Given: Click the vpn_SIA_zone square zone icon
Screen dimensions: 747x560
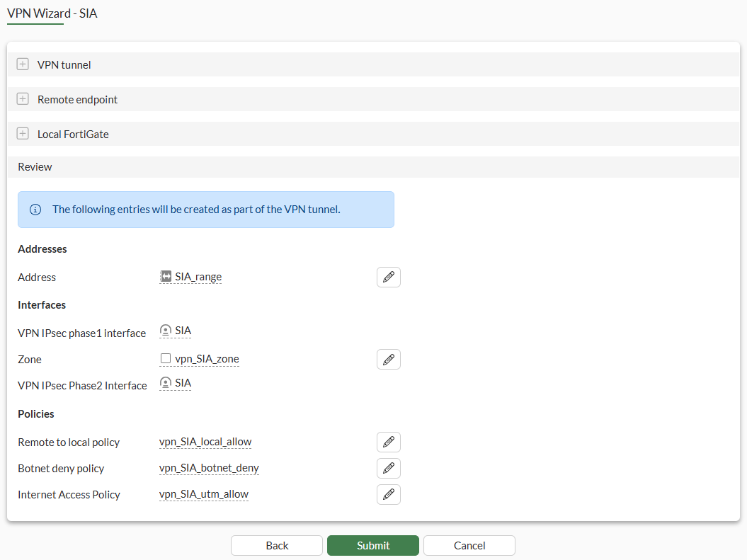Looking at the screenshot, I should click(x=165, y=358).
